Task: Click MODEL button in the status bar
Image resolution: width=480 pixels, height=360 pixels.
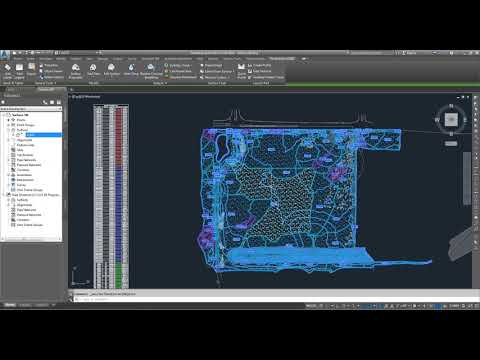Action: click(x=311, y=305)
